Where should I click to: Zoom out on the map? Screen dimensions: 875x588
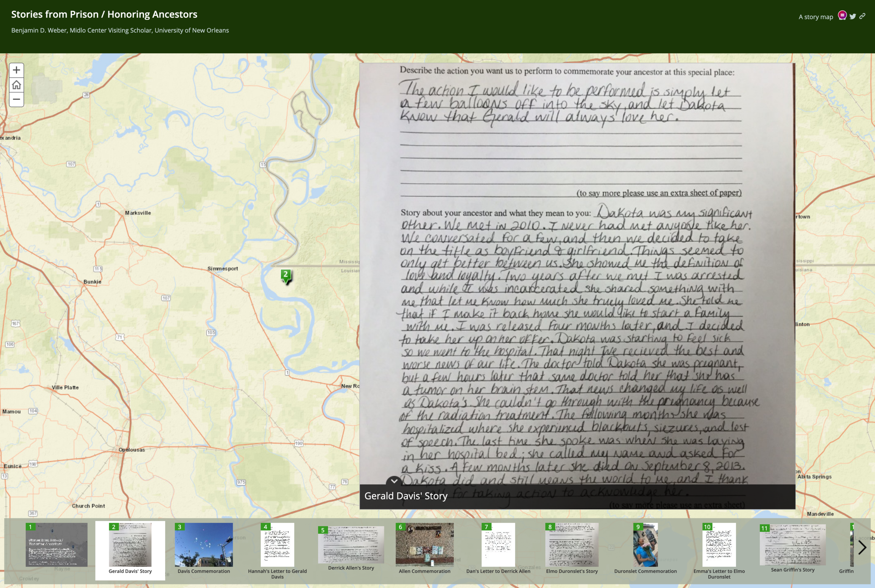(16, 99)
